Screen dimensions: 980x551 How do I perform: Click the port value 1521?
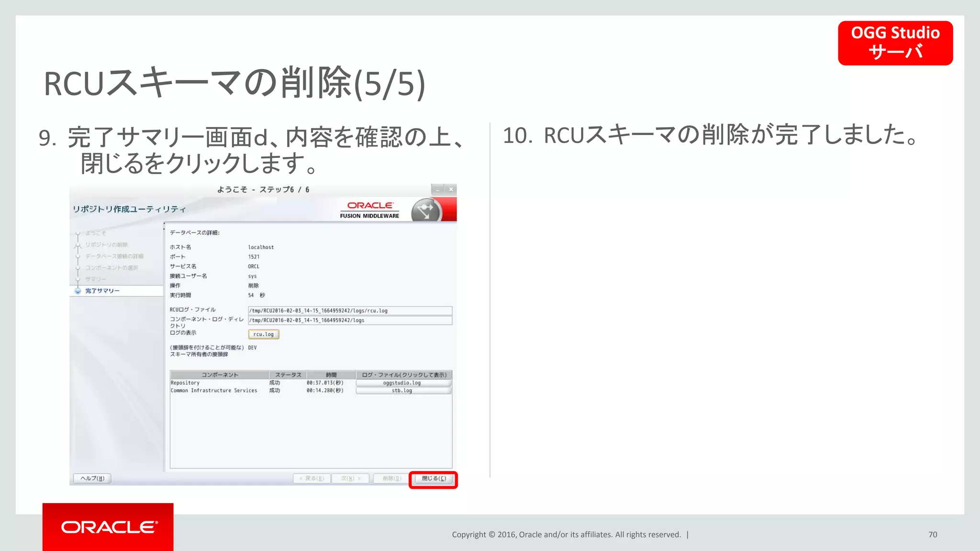tap(254, 257)
